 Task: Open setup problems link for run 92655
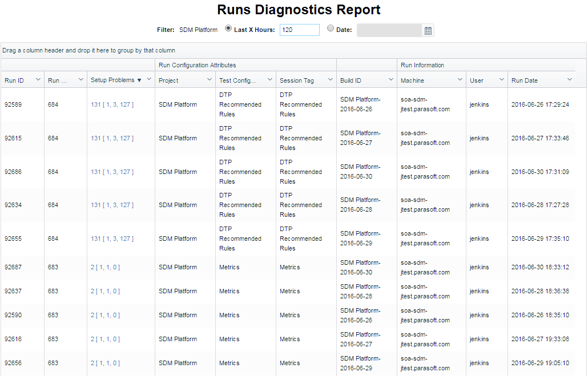click(112, 239)
